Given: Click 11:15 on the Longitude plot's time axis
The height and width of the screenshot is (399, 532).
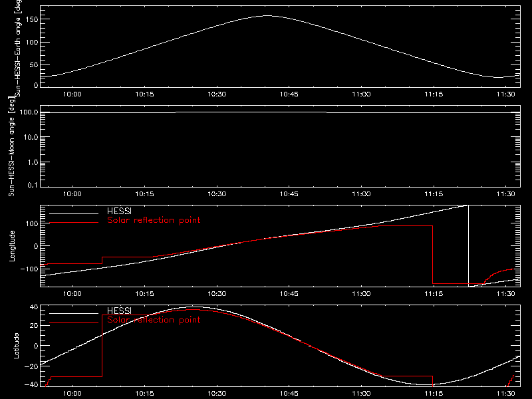Looking at the screenshot, I should pos(434,293).
